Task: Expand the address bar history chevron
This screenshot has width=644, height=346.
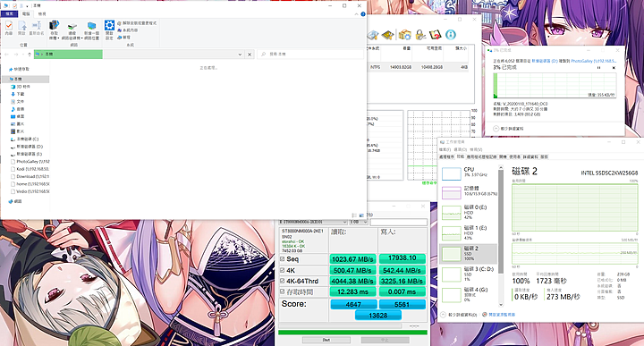Action: 240,55
